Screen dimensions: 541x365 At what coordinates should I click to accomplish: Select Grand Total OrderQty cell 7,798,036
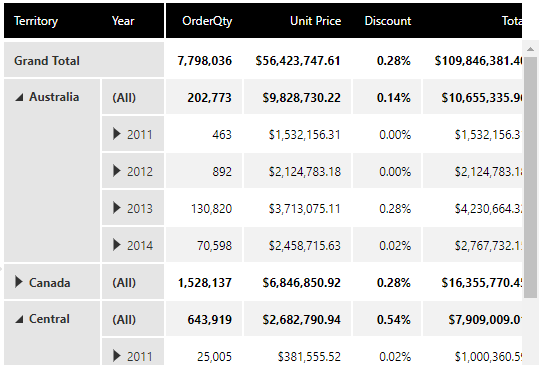coord(204,60)
